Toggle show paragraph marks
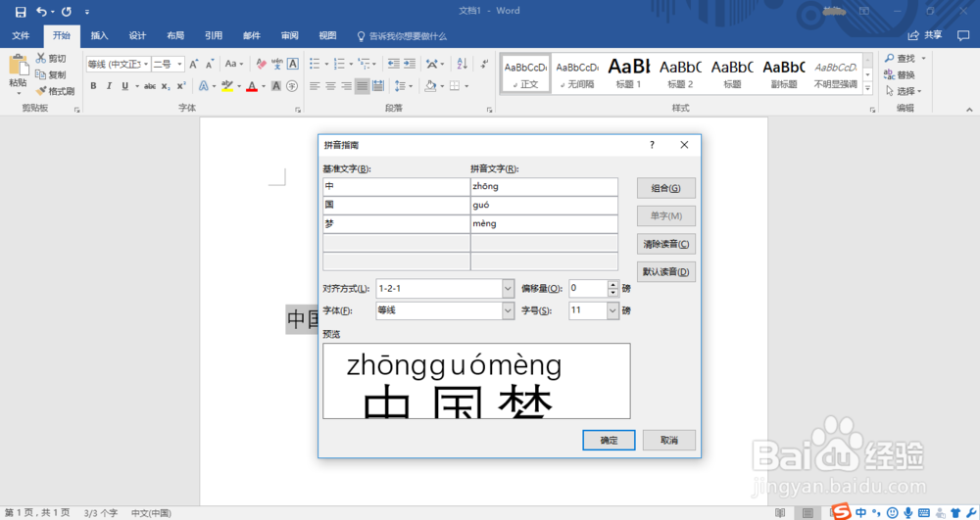 484,64
